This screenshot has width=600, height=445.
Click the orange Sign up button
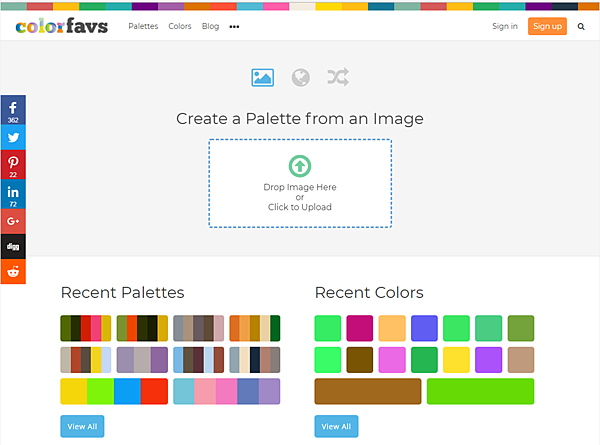tap(547, 26)
